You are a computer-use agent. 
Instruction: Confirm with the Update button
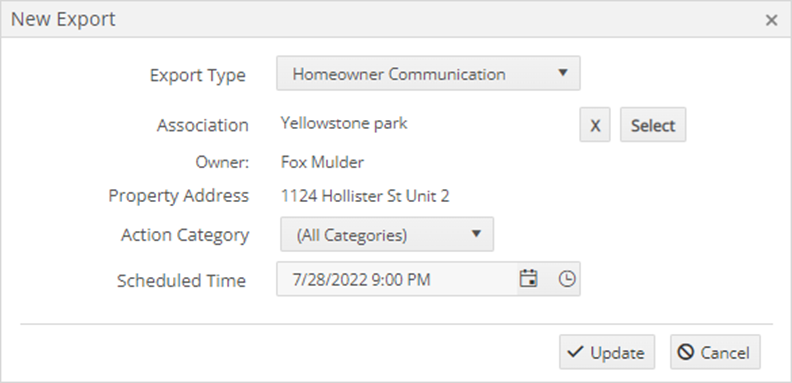(607, 352)
